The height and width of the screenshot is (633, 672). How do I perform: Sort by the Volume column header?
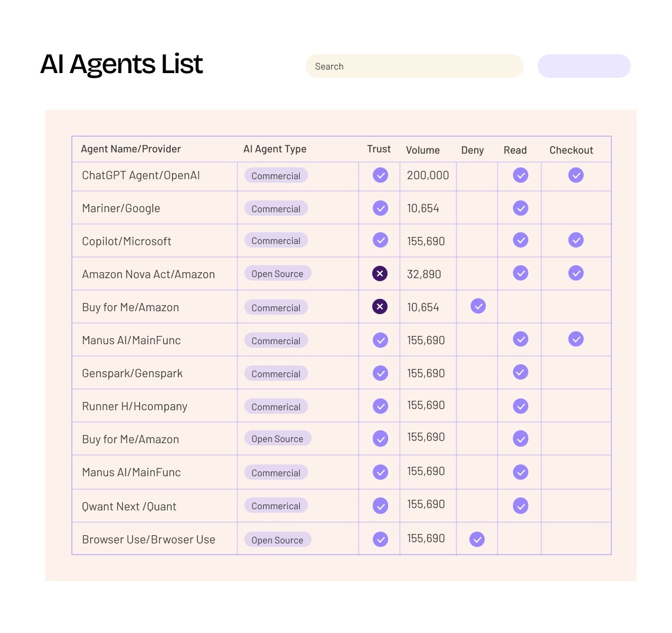(422, 150)
